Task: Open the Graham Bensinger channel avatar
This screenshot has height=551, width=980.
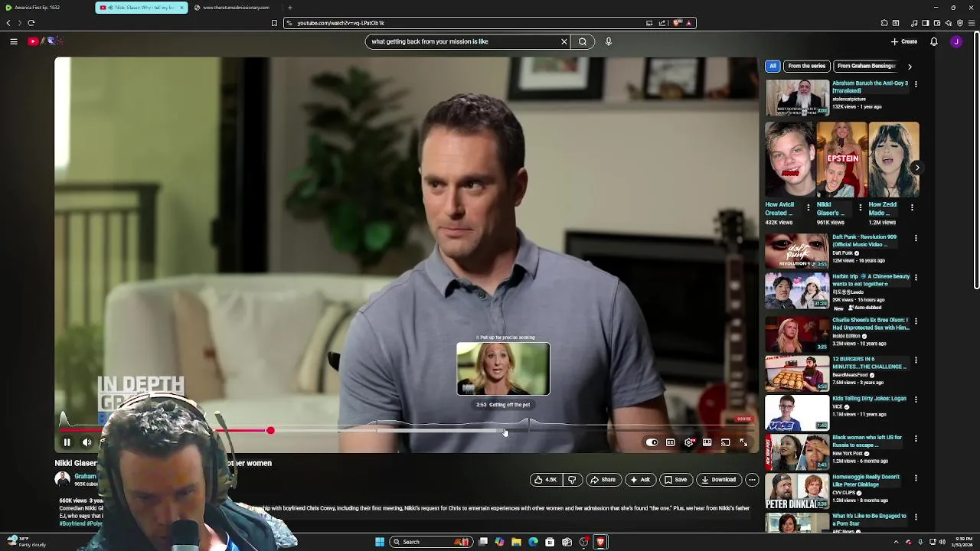Action: point(62,479)
